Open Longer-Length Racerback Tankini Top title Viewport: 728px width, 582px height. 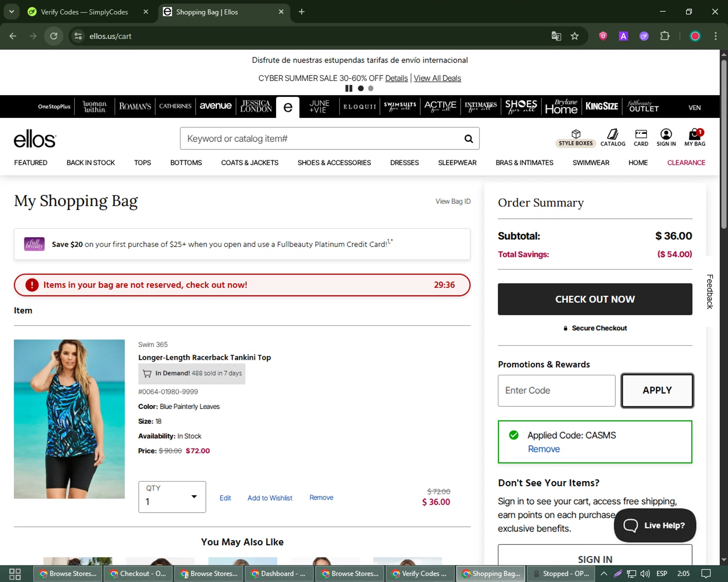(x=204, y=357)
